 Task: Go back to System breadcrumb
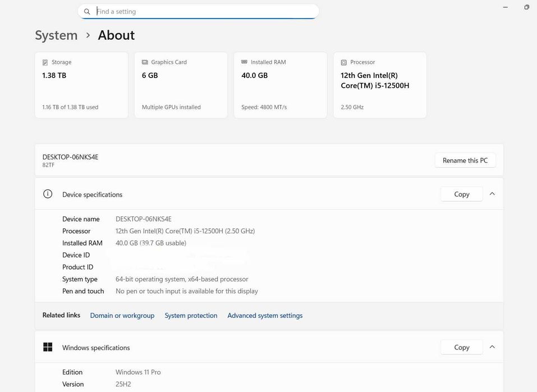click(56, 35)
